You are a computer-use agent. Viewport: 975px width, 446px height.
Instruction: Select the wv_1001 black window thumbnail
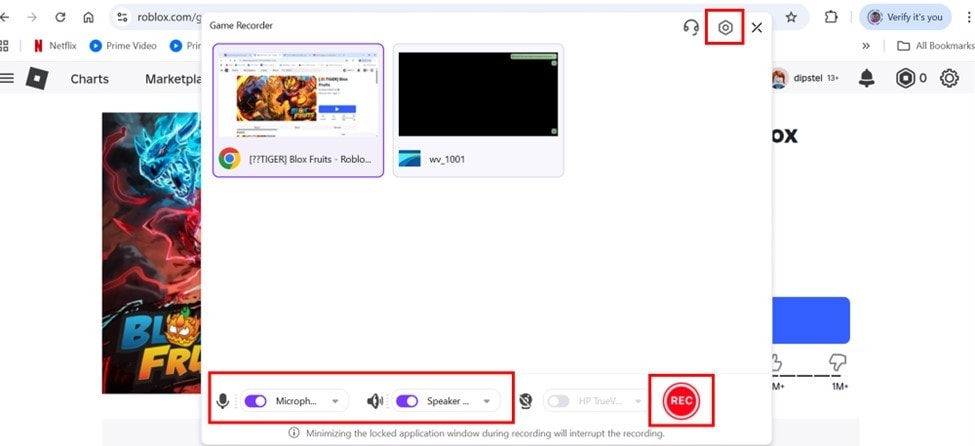click(x=478, y=110)
